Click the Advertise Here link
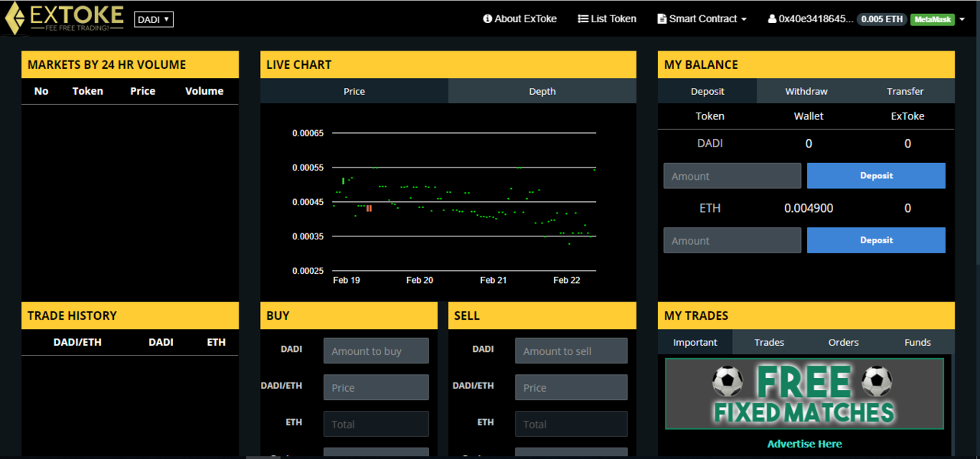The image size is (980, 459). click(x=804, y=444)
